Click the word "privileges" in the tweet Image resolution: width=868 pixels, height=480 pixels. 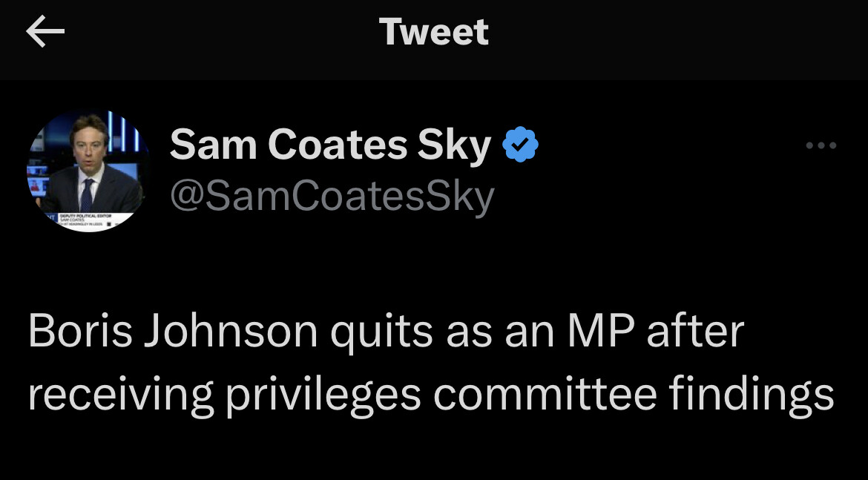323,394
